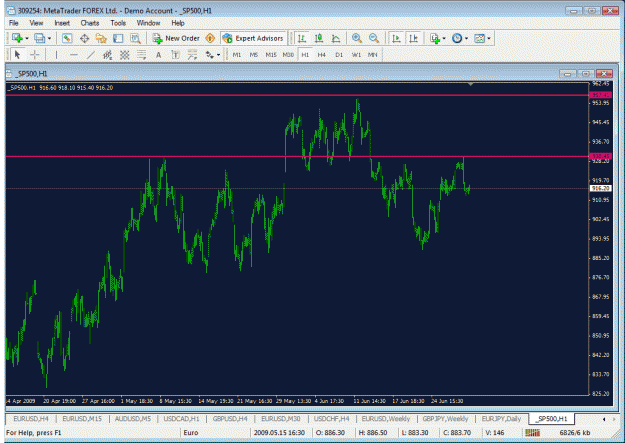Expand the New Chart dropdown arrow
The width and height of the screenshot is (625, 443).
click(x=27, y=39)
